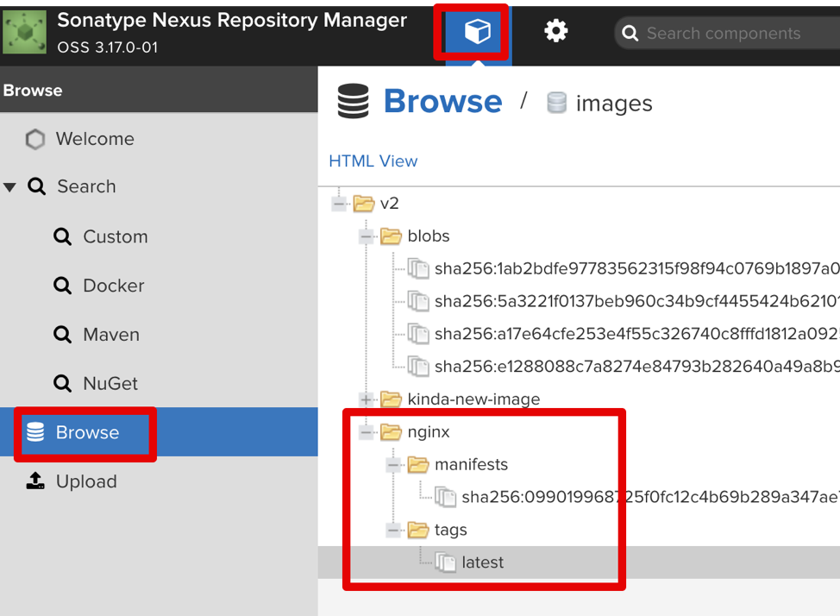Select the latest tag entry
Image resolution: width=840 pixels, height=616 pixels.
point(482,563)
